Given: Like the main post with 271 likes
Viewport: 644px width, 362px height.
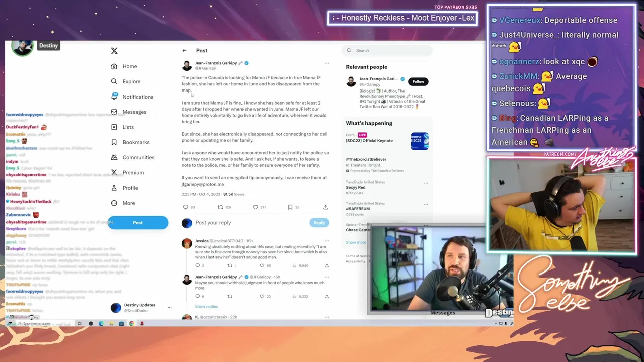Looking at the screenshot, I should pyautogui.click(x=255, y=207).
